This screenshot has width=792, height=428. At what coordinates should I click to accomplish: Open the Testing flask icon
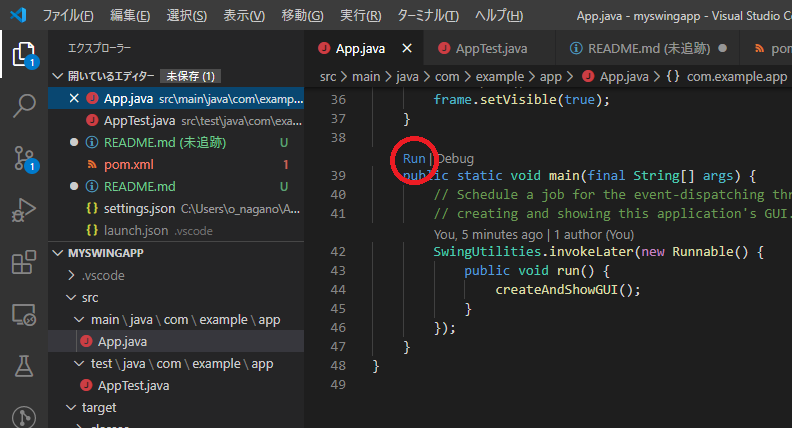24,366
